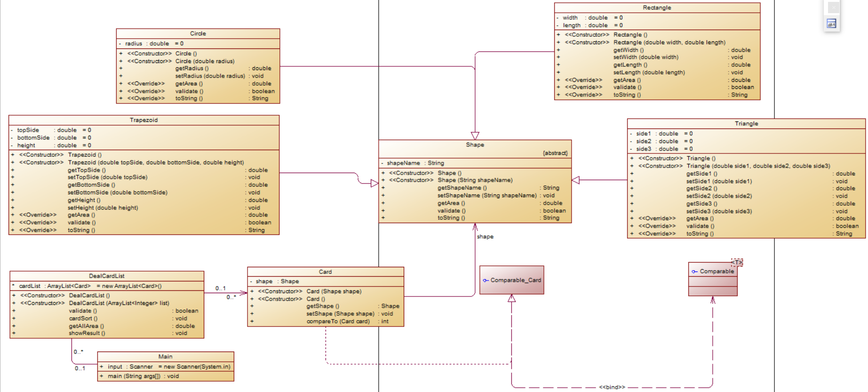Click the Trapezoid inheritance arrowhead at Shape's left edge

coord(374,184)
